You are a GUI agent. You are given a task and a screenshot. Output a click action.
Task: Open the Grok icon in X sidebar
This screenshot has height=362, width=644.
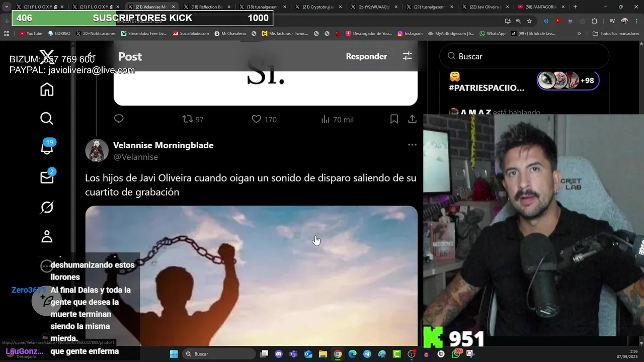[x=47, y=207]
